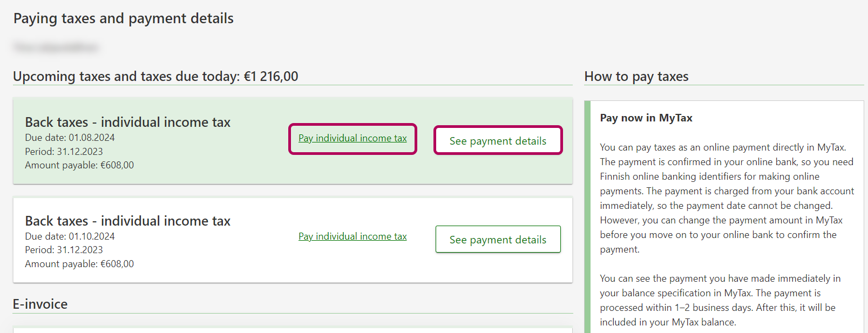The width and height of the screenshot is (868, 333).
Task: Click the How to pay taxes heading
Action: tap(636, 77)
